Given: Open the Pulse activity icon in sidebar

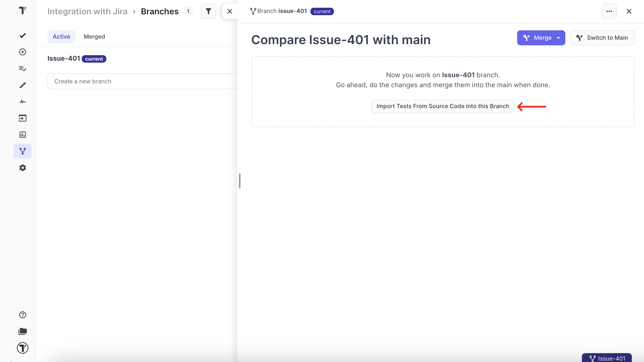Looking at the screenshot, I should click(x=22, y=102).
